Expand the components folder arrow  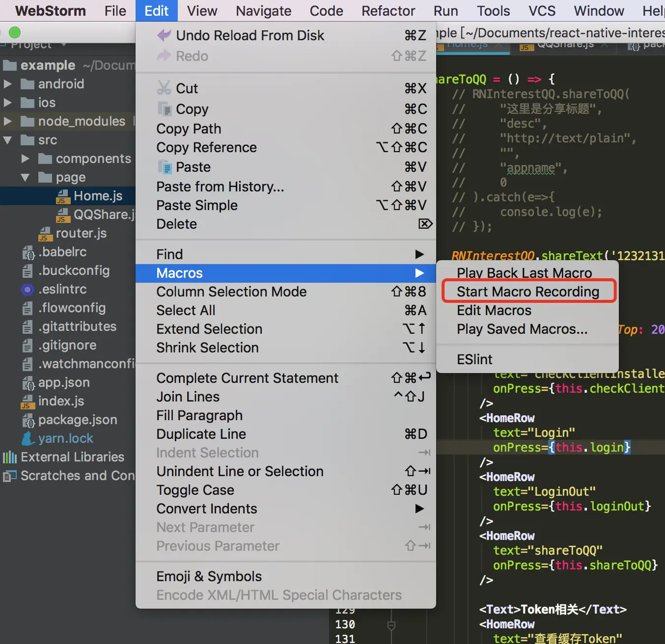26,159
